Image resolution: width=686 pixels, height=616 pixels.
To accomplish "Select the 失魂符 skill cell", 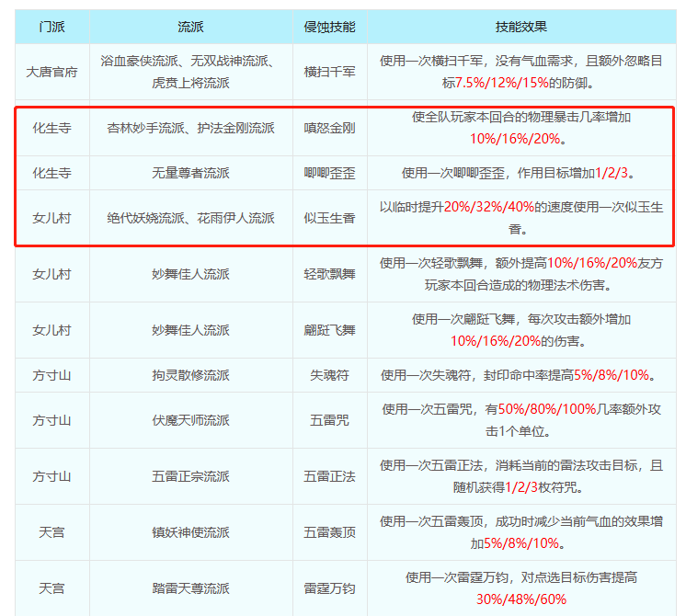I will point(330,375).
